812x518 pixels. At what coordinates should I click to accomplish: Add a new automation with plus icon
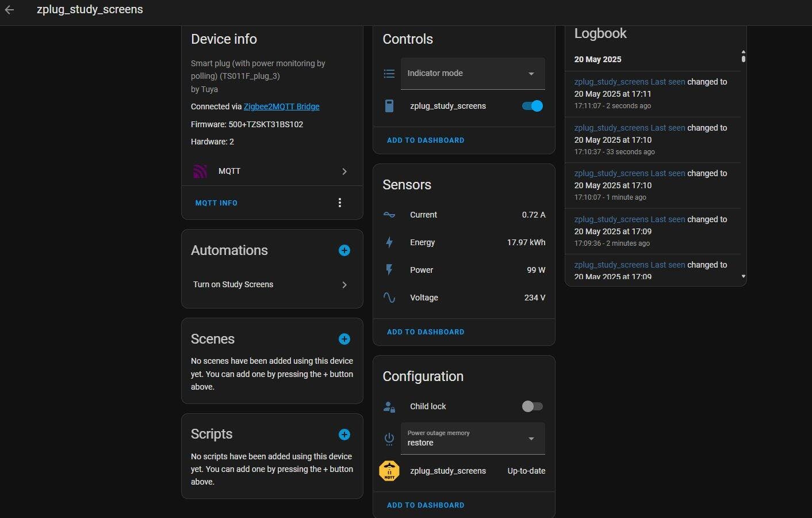point(344,250)
